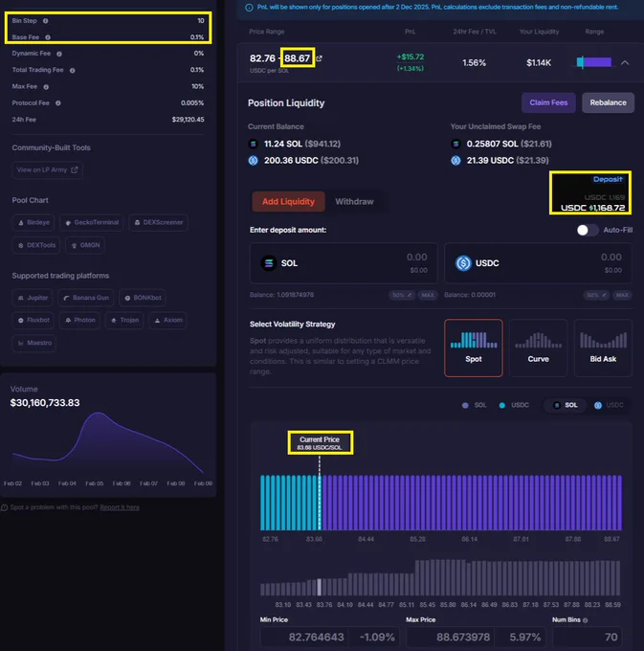The image size is (644, 651).
Task: Click the PnL value +$15.72
Action: coord(411,57)
